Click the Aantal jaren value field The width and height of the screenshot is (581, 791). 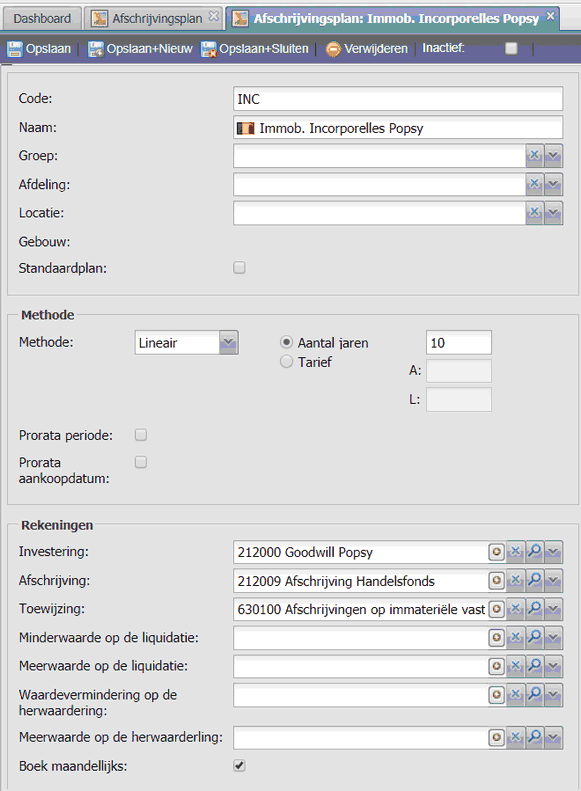pos(458,343)
